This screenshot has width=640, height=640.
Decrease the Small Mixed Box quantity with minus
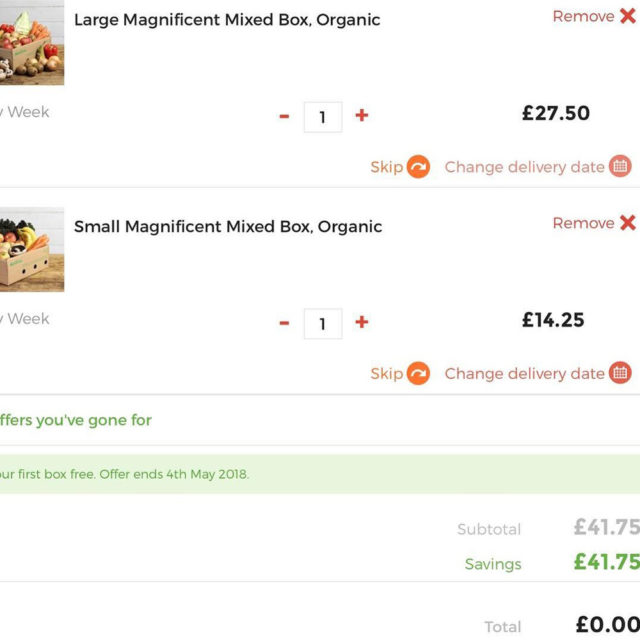click(284, 323)
